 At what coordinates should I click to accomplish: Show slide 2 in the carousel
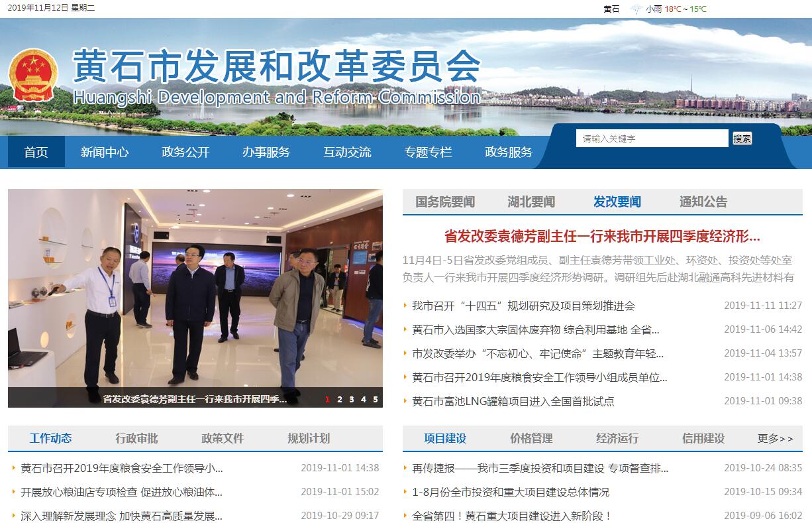(x=339, y=399)
